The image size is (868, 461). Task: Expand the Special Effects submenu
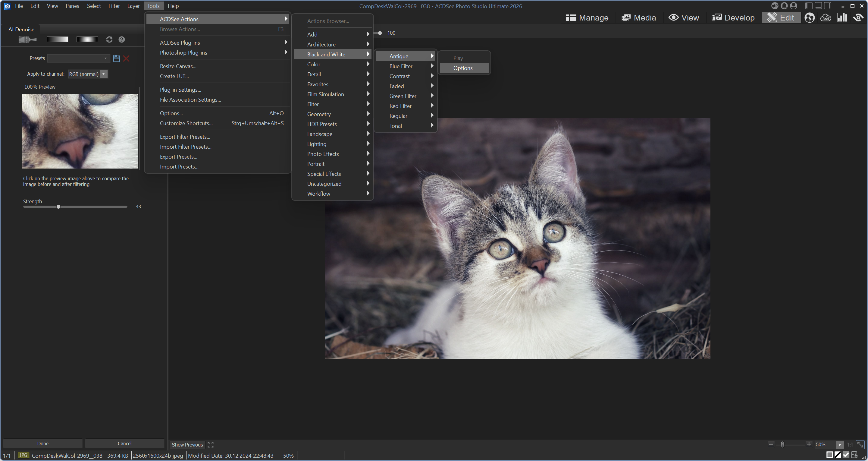[x=332, y=174]
